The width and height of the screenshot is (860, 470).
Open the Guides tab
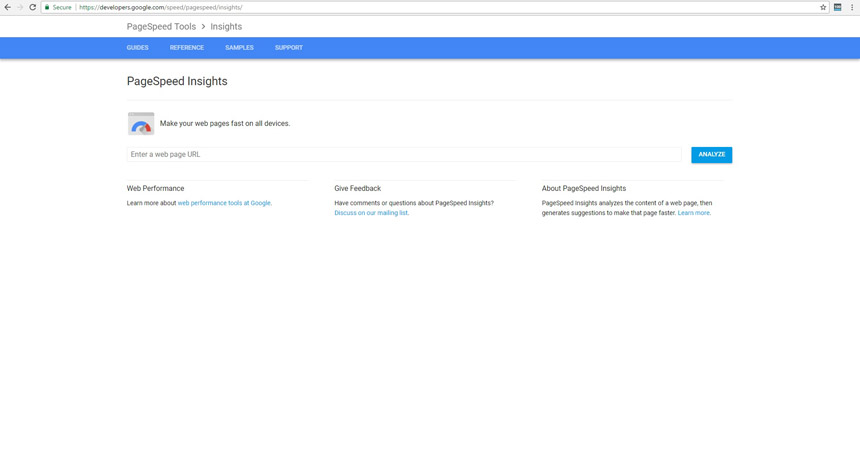click(x=138, y=48)
